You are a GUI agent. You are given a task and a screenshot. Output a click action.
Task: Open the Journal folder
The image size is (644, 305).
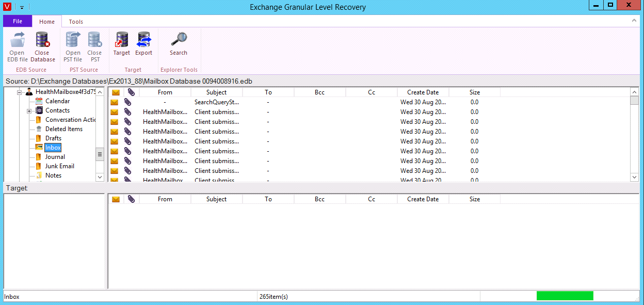[x=55, y=157]
